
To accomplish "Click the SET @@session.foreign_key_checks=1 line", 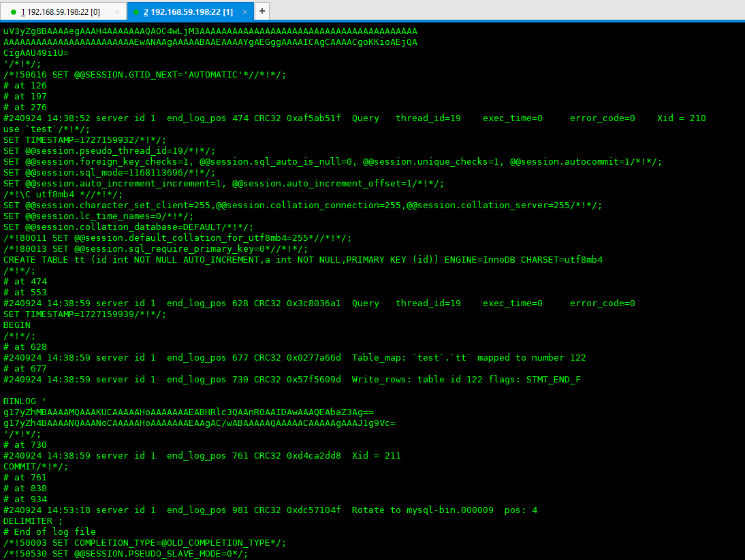I will coord(332,162).
